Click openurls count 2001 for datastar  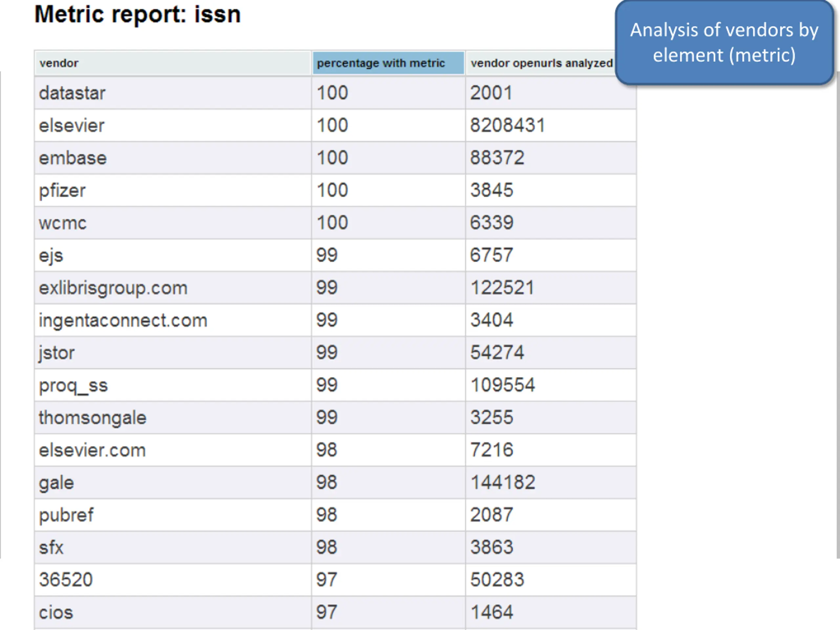point(492,93)
